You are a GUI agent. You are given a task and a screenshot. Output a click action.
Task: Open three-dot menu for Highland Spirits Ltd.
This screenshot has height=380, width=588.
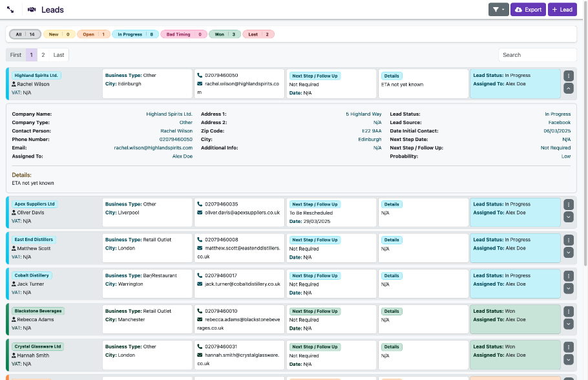[x=569, y=76]
